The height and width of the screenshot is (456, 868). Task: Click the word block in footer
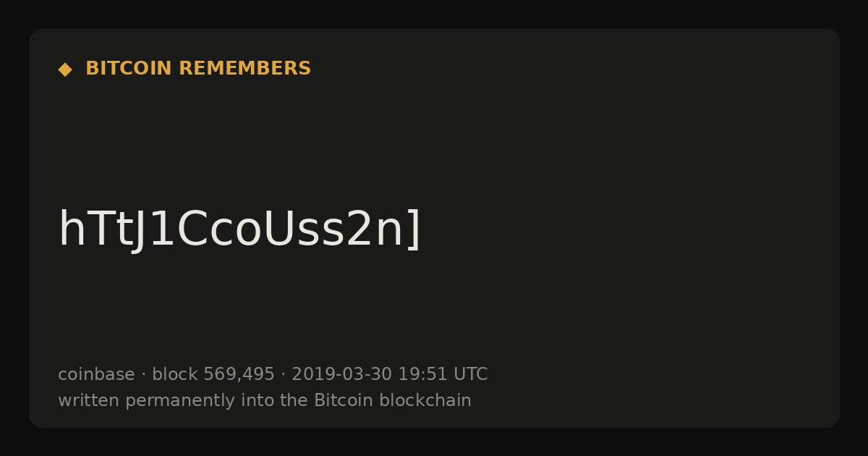(x=174, y=374)
